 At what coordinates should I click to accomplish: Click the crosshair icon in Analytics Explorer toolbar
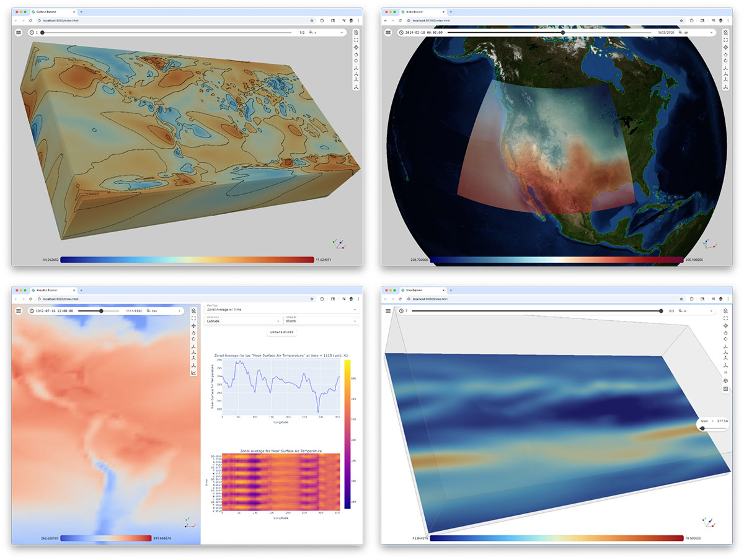tap(193, 326)
